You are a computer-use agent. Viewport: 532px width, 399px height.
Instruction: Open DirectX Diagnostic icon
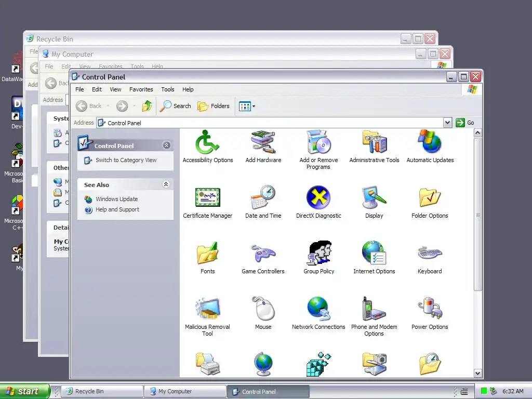click(318, 202)
